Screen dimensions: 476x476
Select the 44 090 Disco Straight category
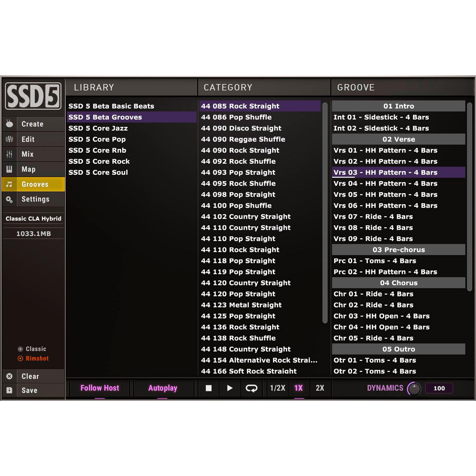coord(241,128)
